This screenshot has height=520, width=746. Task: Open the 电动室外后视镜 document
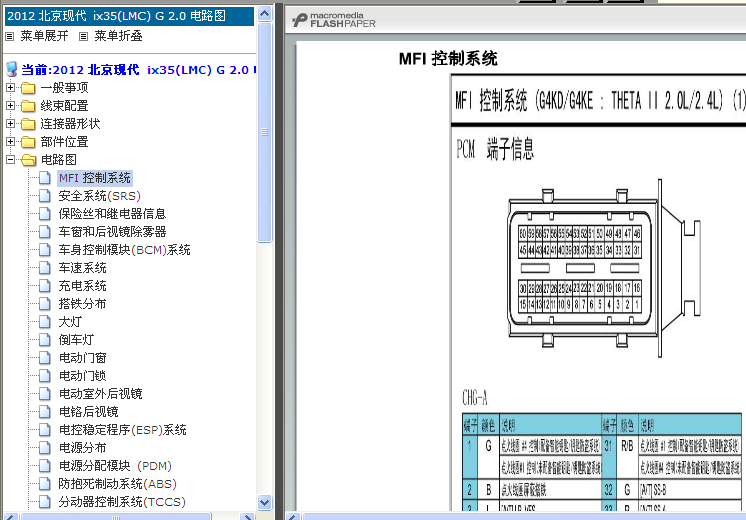(100, 394)
